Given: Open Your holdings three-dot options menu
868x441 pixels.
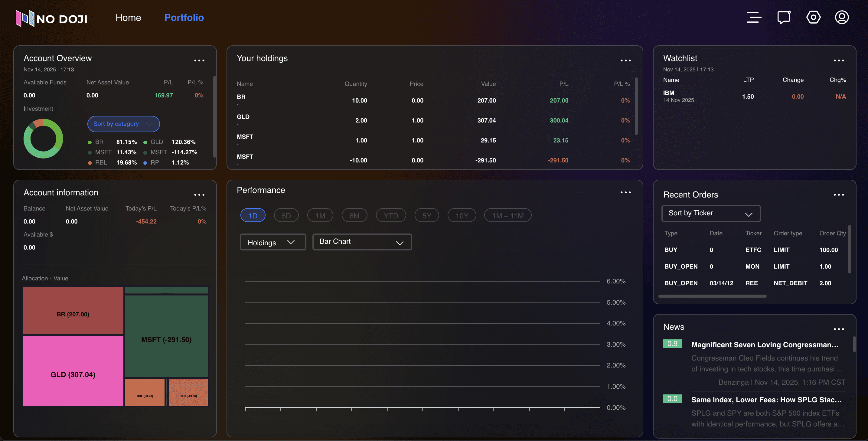Looking at the screenshot, I should pos(625,60).
